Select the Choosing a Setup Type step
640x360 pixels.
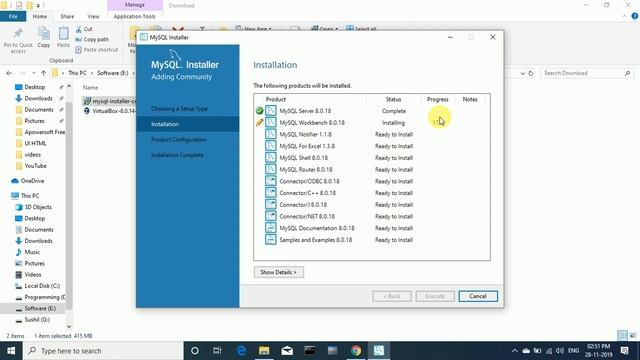179,109
